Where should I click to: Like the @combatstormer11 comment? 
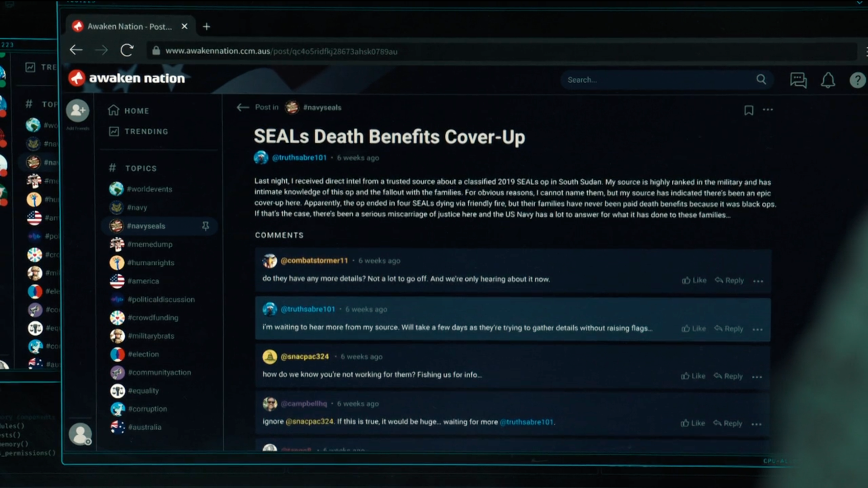694,280
